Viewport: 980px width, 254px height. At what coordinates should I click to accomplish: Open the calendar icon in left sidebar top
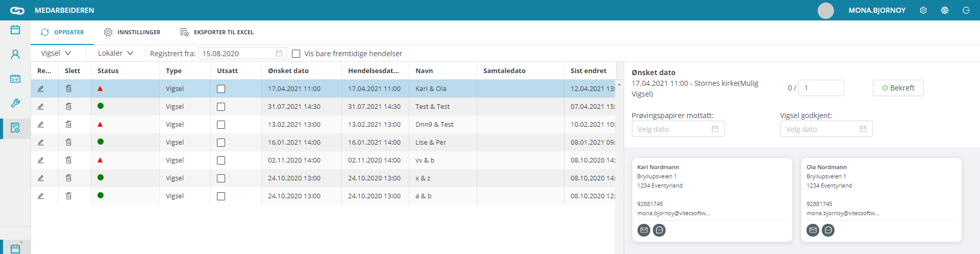(15, 30)
